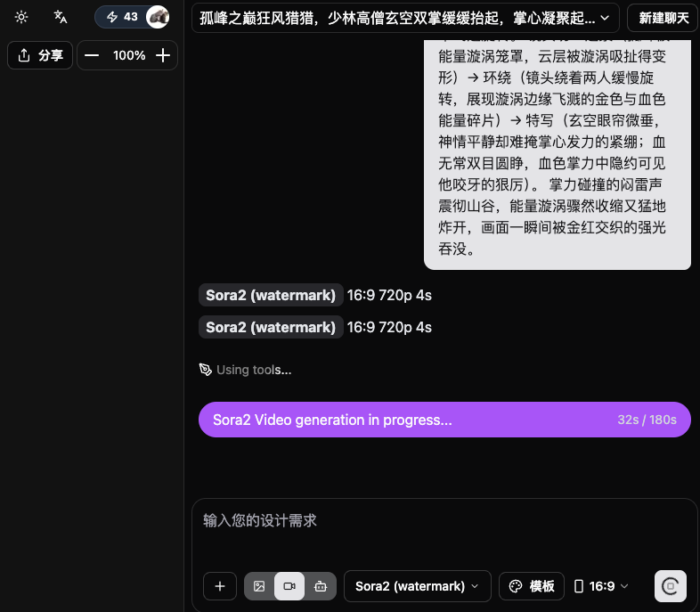The image size is (700, 612).
Task: Focus the design requirements input field
Action: [444, 520]
